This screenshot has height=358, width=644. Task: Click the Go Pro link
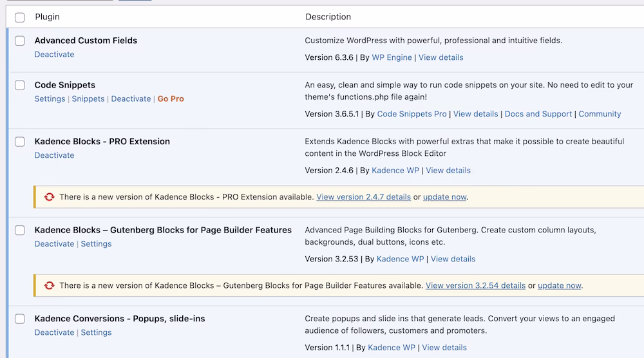click(171, 99)
